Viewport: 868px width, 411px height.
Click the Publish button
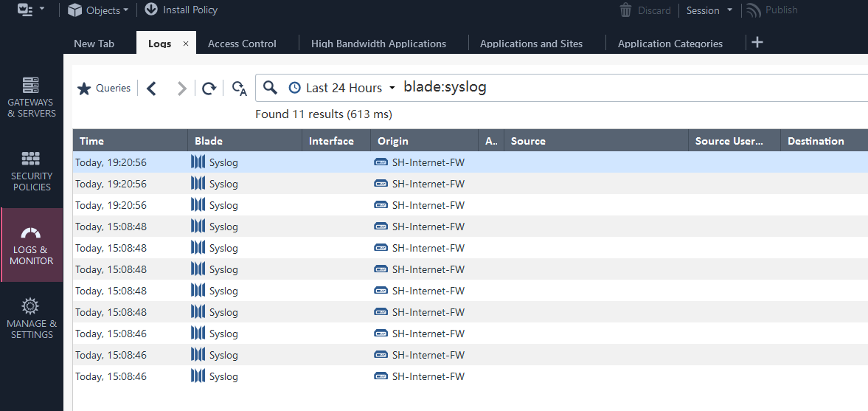(771, 10)
